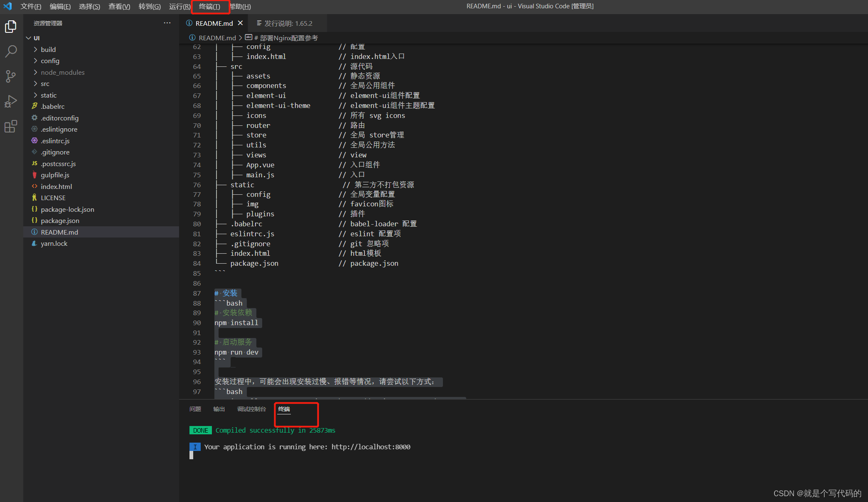Click the .postcssrc.js JS icon
This screenshot has width=868, height=502.
[34, 164]
